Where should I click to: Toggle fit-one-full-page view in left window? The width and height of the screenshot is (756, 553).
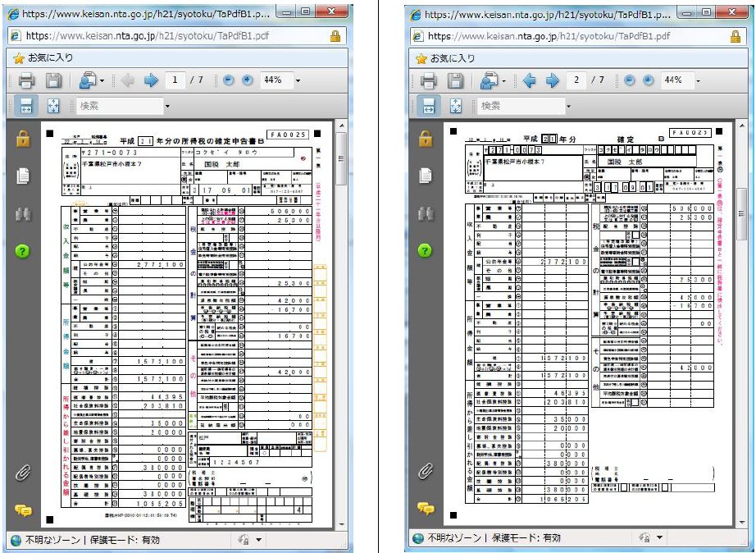pyautogui.click(x=53, y=106)
